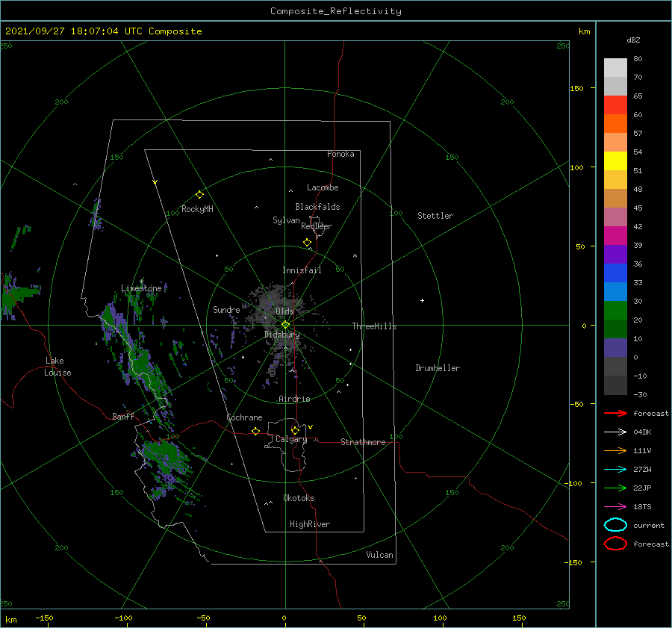The height and width of the screenshot is (628, 672).
Task: Click the cyan 'current' ellipse legend icon
Action: coord(615,525)
